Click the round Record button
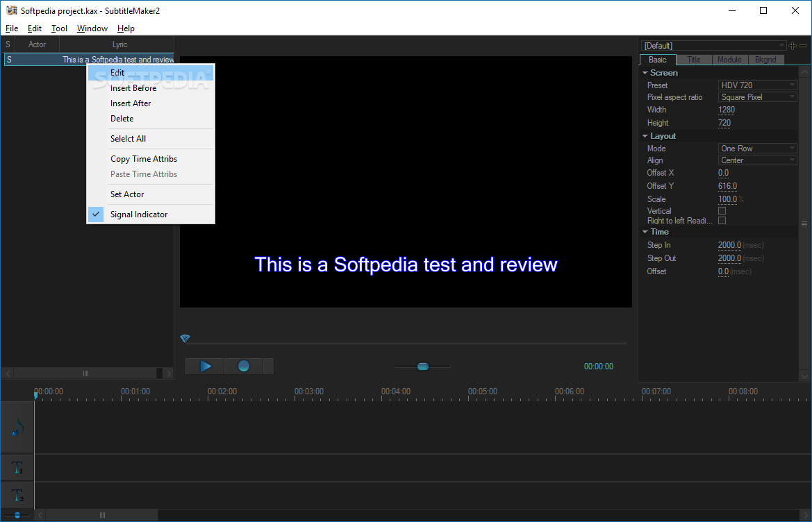The height and width of the screenshot is (522, 812). coord(243,367)
